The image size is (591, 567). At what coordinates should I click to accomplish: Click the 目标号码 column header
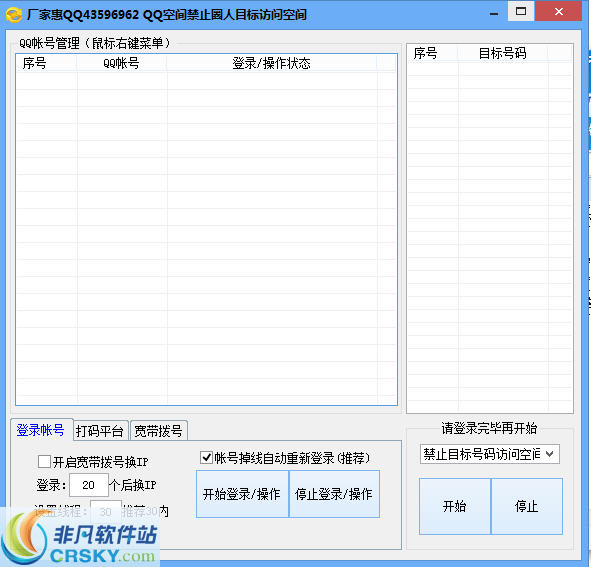click(x=503, y=53)
